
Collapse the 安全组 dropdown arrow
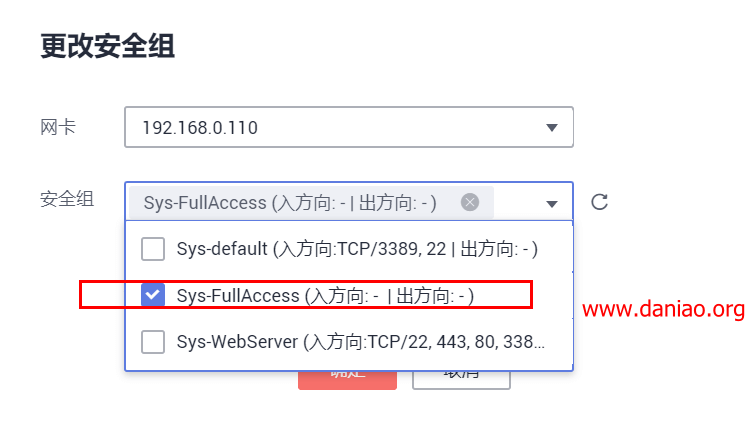(552, 204)
